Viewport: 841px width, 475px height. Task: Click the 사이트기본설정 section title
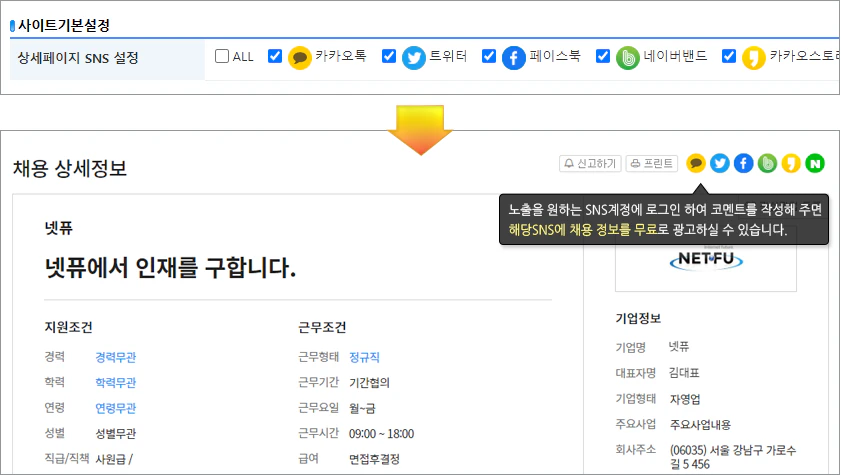point(64,25)
